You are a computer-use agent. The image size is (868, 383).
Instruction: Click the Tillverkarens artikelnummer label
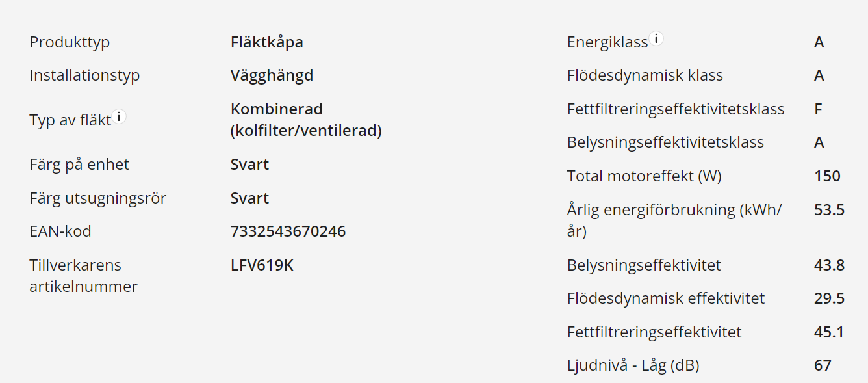click(x=83, y=276)
